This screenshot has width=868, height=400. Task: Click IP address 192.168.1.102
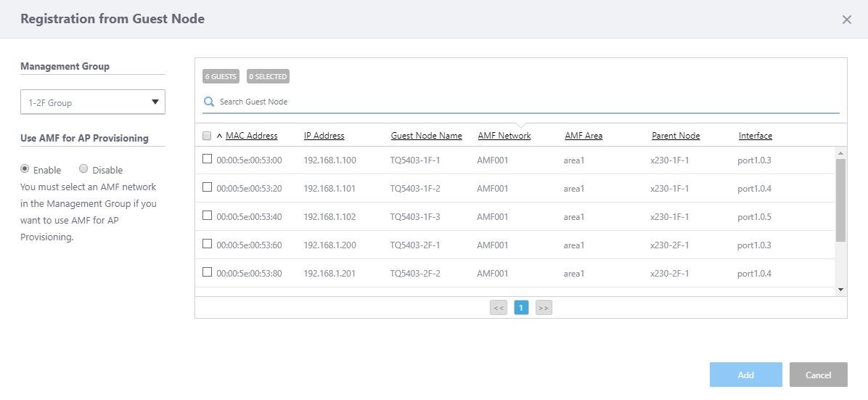330,217
